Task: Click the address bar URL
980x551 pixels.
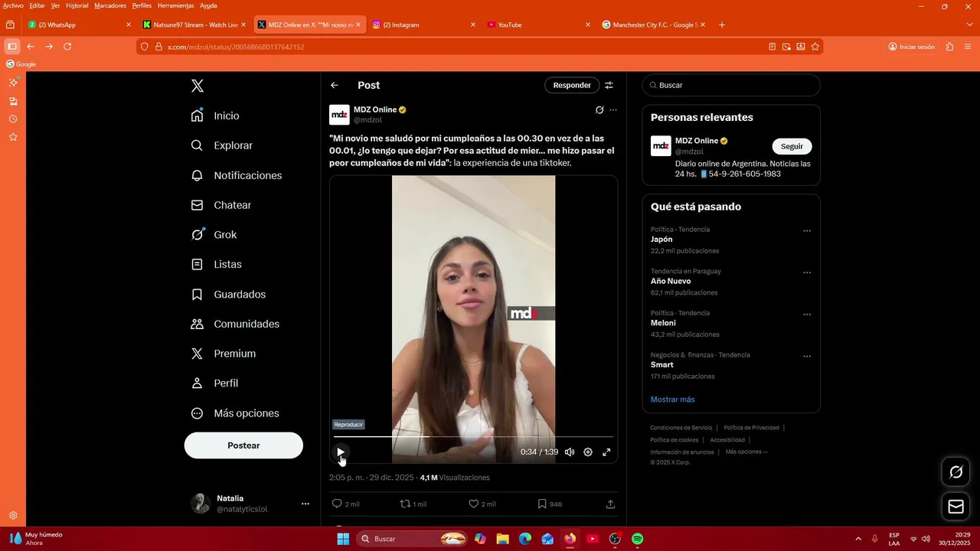Action: click(236, 47)
